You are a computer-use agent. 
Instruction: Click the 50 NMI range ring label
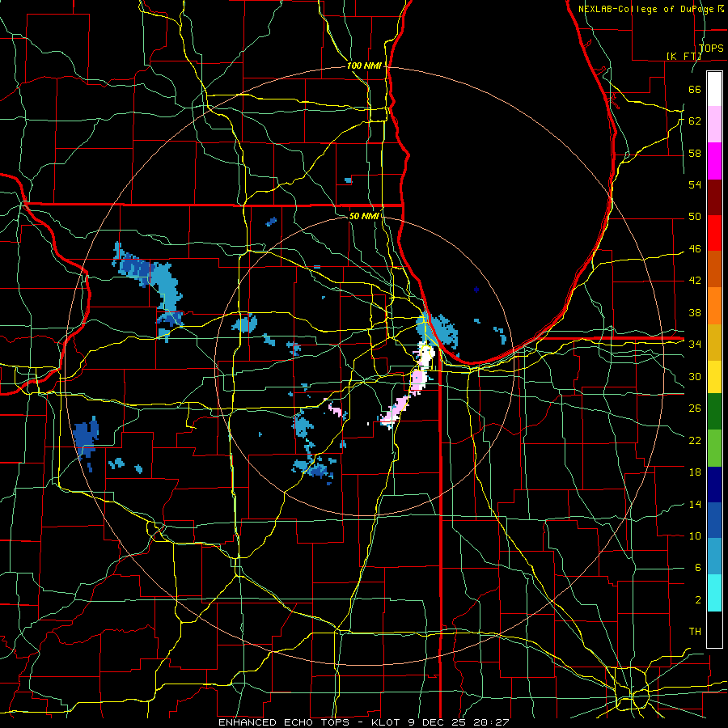click(364, 216)
